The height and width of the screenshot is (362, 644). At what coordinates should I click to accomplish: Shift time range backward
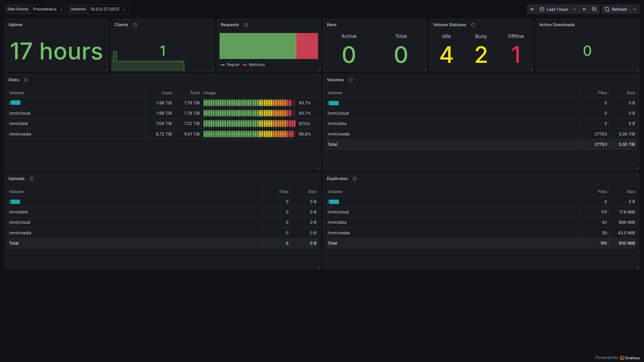[x=532, y=9]
